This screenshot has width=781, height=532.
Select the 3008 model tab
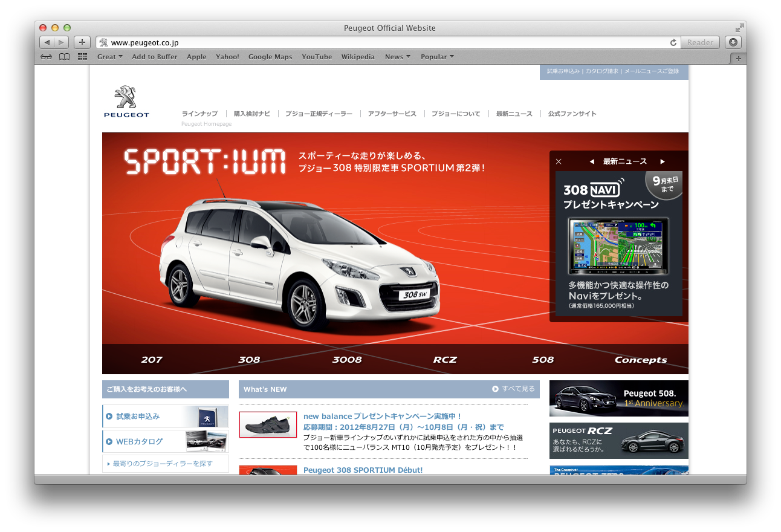tap(347, 360)
